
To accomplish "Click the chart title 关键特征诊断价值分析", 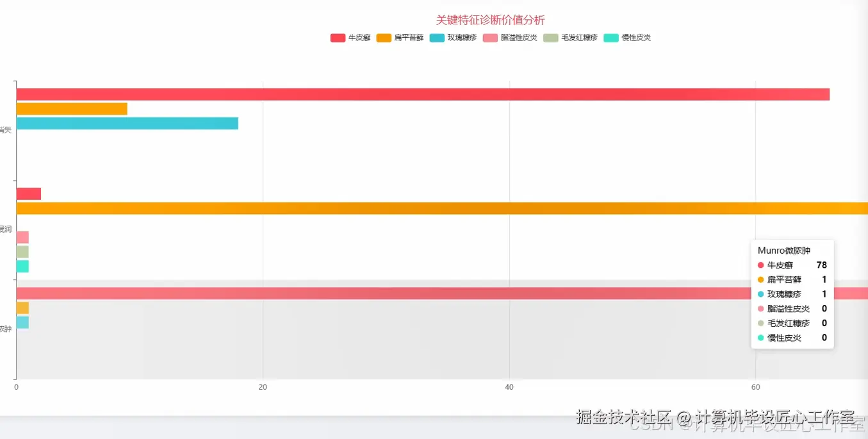I will pos(491,20).
